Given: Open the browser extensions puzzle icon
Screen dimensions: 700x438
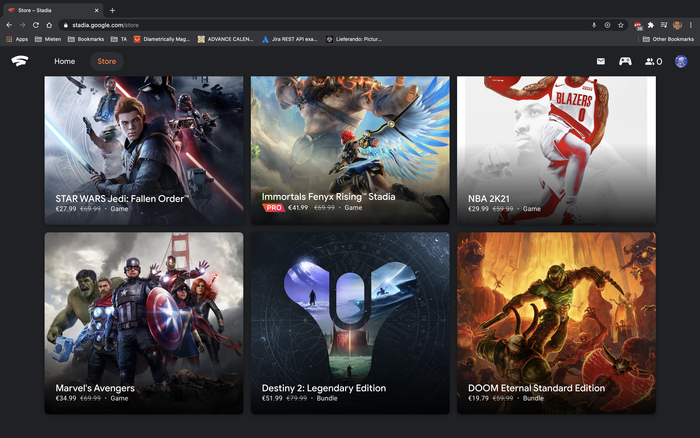Looking at the screenshot, I should tap(651, 25).
